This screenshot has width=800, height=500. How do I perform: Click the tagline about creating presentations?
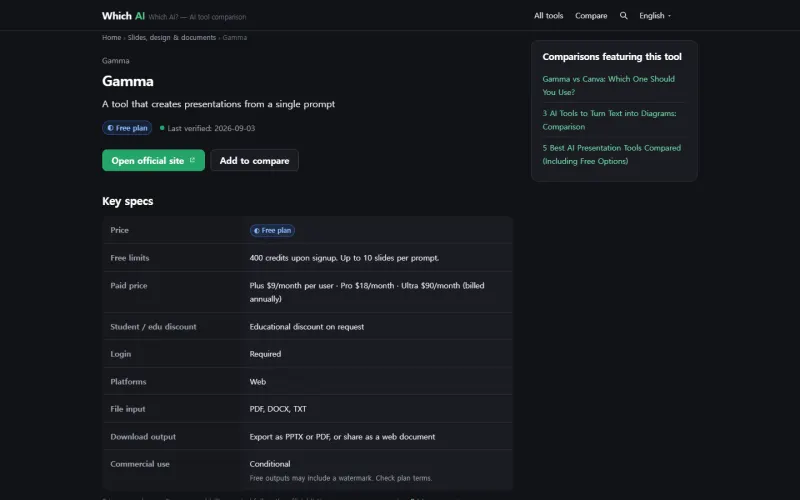tap(218, 104)
